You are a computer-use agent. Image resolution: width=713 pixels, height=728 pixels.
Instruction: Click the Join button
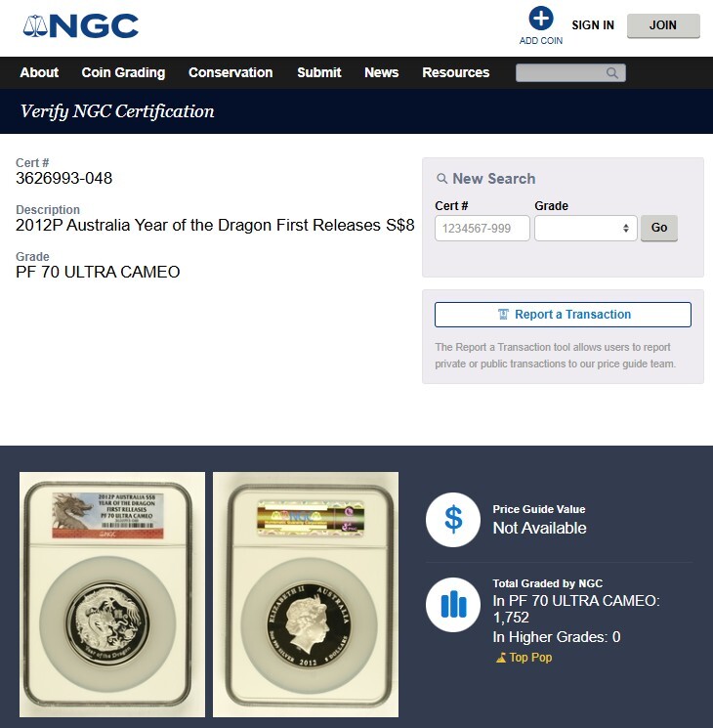[663, 25]
